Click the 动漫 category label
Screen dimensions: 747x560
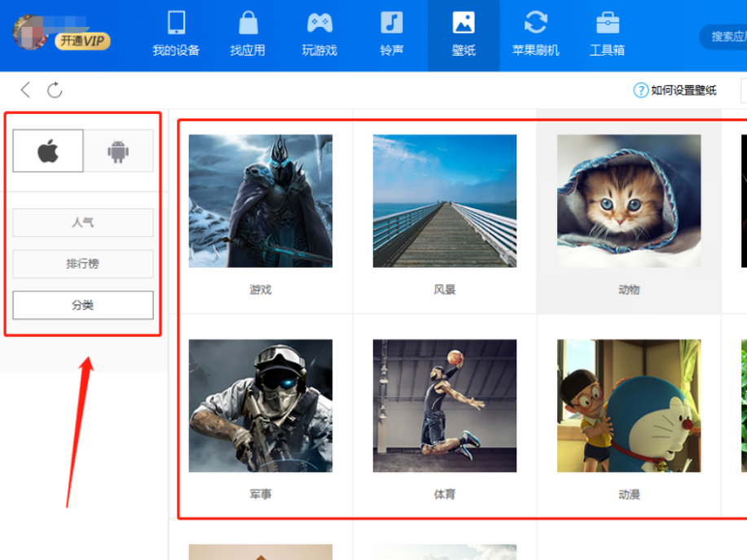coord(629,494)
